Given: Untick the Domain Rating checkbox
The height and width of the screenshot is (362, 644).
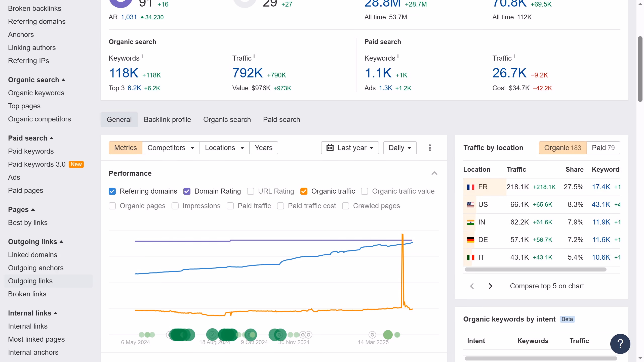Looking at the screenshot, I should pyautogui.click(x=187, y=191).
